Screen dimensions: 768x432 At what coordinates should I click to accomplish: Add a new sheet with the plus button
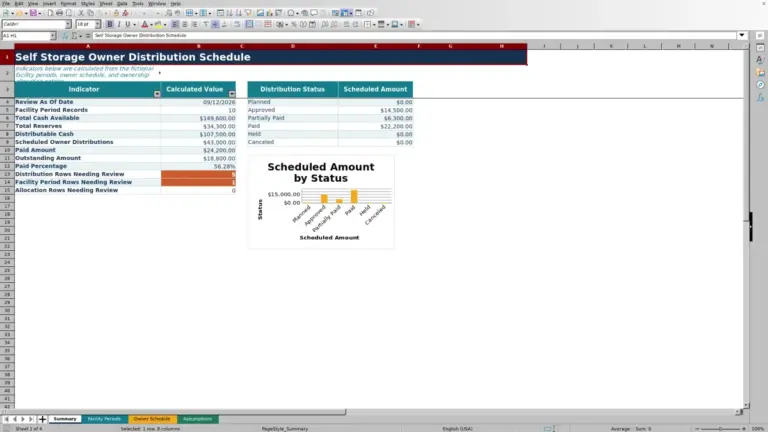coord(42,419)
